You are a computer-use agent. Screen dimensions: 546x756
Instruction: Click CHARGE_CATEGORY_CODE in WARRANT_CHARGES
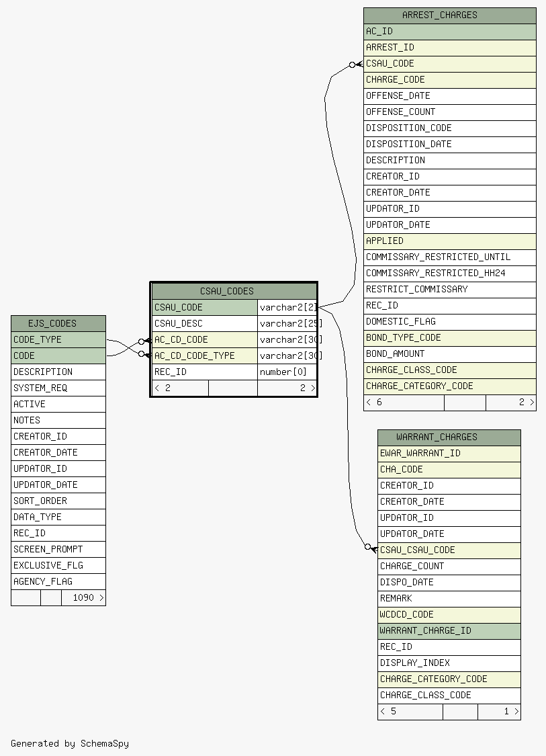(x=449, y=679)
